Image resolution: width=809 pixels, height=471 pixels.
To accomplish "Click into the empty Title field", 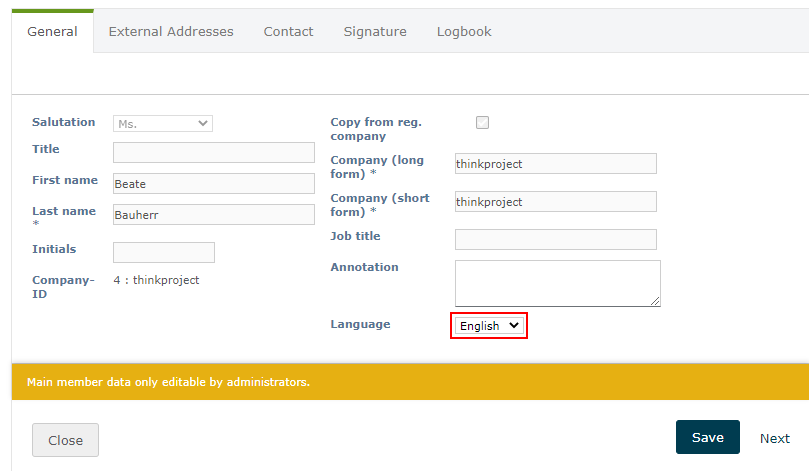I will [x=214, y=153].
